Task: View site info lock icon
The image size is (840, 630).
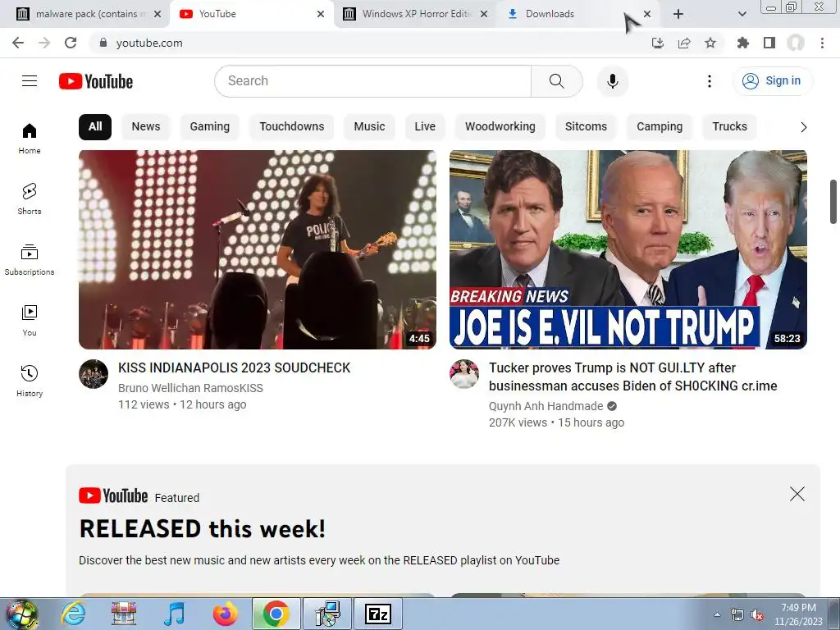Action: tap(103, 43)
